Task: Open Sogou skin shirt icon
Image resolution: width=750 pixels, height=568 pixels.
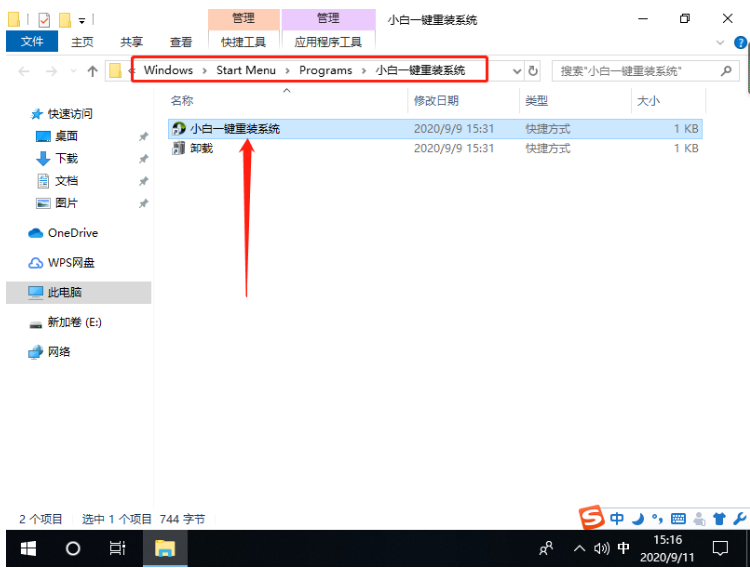Action: pyautogui.click(x=719, y=519)
